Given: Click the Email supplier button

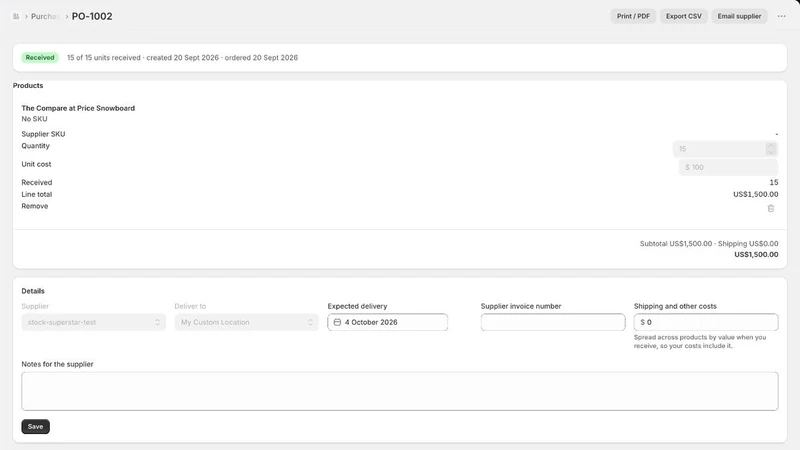Looking at the screenshot, I should pos(739,16).
